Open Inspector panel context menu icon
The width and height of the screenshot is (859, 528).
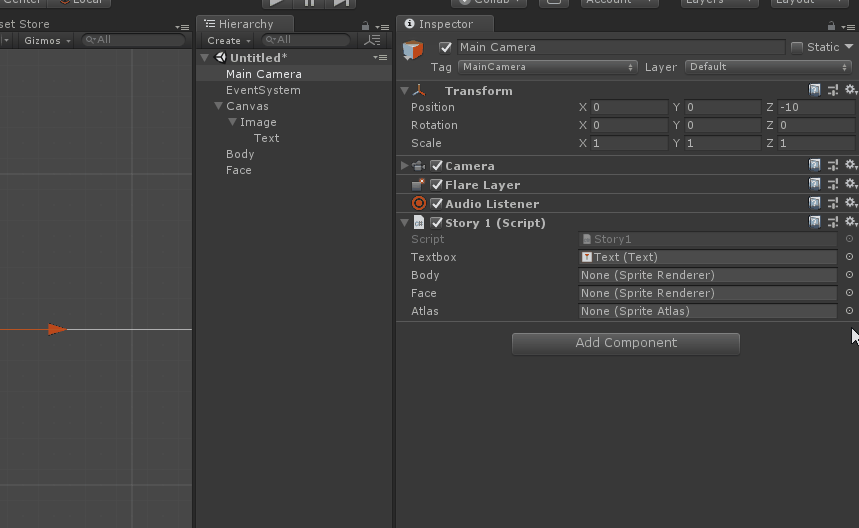847,27
